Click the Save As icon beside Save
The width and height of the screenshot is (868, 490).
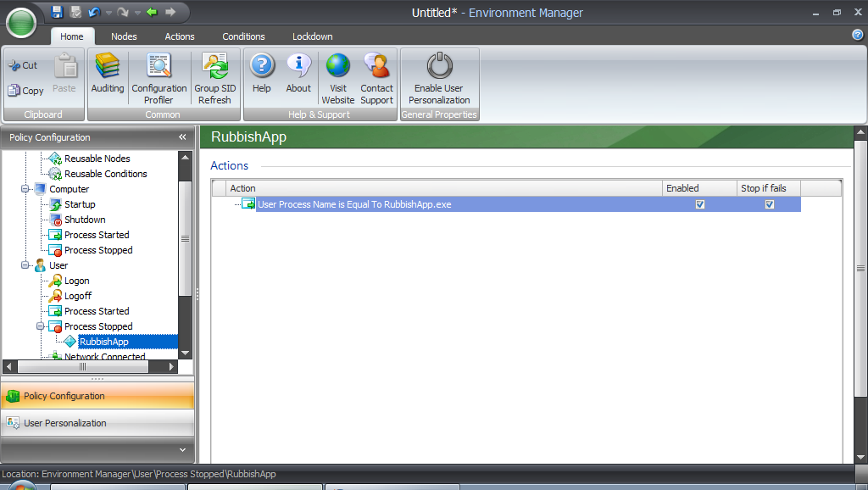[x=75, y=12]
